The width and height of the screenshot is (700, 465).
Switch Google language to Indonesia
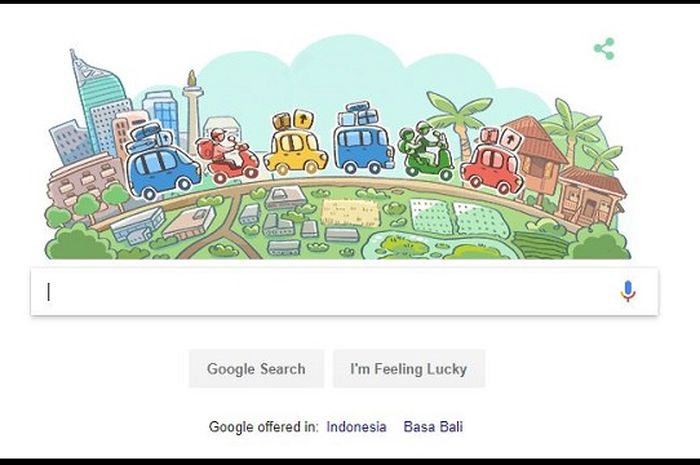(x=356, y=427)
